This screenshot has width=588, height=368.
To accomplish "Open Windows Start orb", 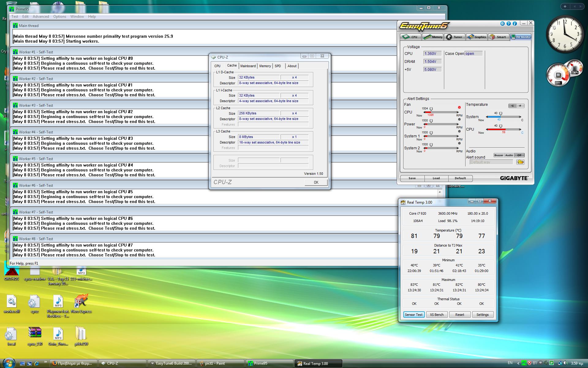I will (x=8, y=363).
